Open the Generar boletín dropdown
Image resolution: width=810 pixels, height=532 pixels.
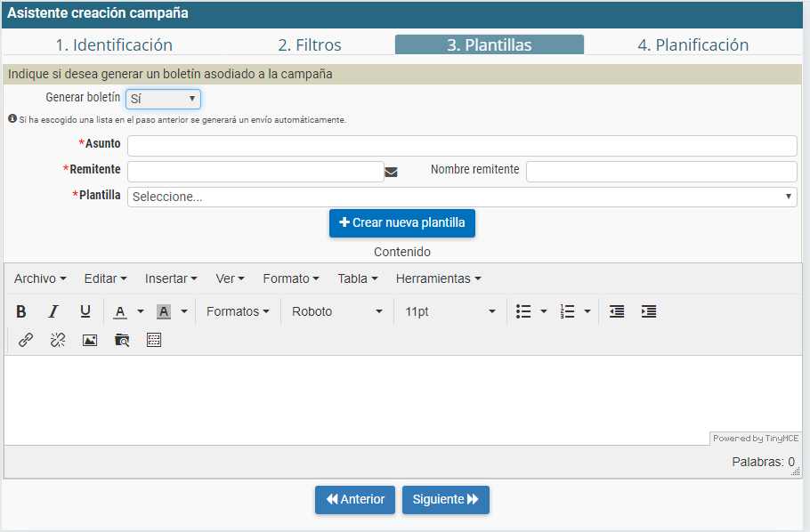pyautogui.click(x=163, y=99)
